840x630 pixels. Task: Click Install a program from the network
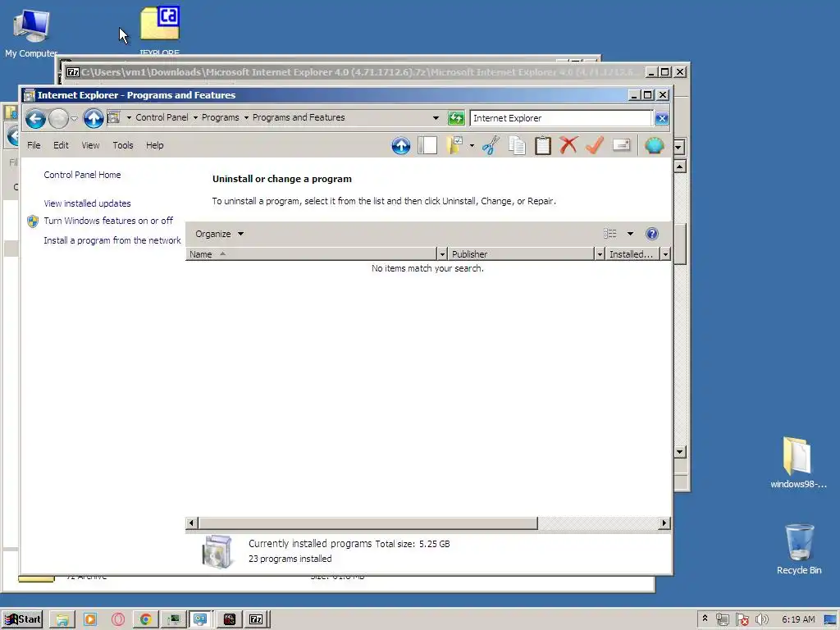point(112,240)
